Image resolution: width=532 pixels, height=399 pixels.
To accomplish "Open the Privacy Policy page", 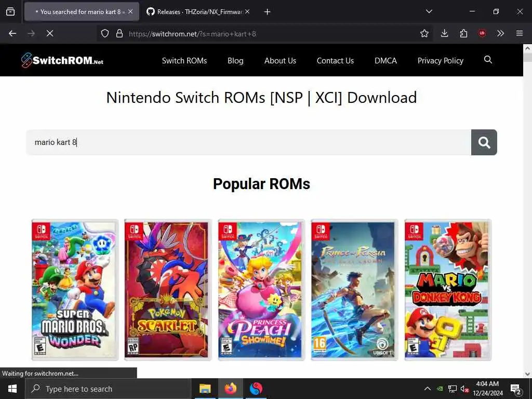I will pyautogui.click(x=441, y=61).
